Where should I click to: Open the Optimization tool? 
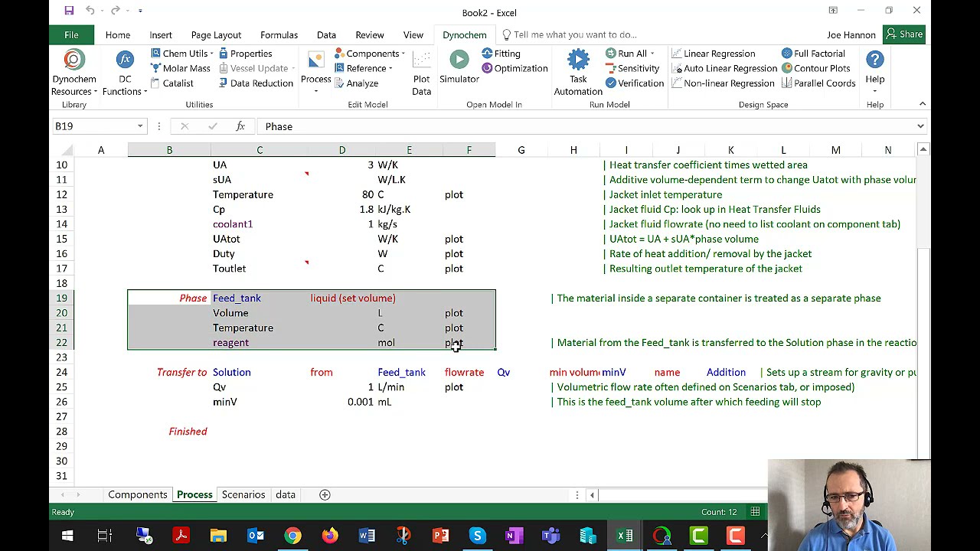point(514,68)
